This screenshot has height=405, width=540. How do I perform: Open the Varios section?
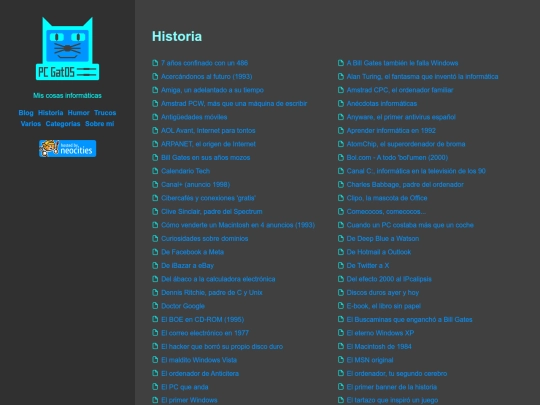pos(31,124)
